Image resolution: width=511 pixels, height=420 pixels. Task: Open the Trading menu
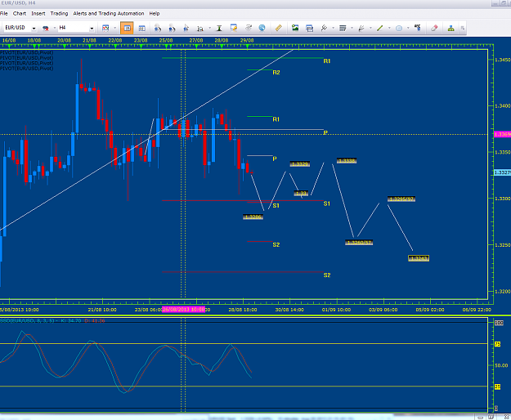pyautogui.click(x=59, y=13)
